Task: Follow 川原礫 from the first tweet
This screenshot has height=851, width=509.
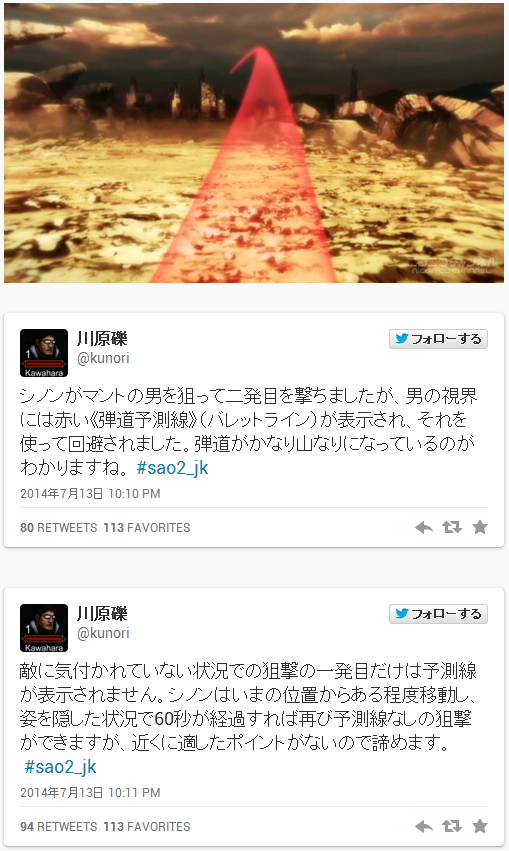Action: click(438, 339)
